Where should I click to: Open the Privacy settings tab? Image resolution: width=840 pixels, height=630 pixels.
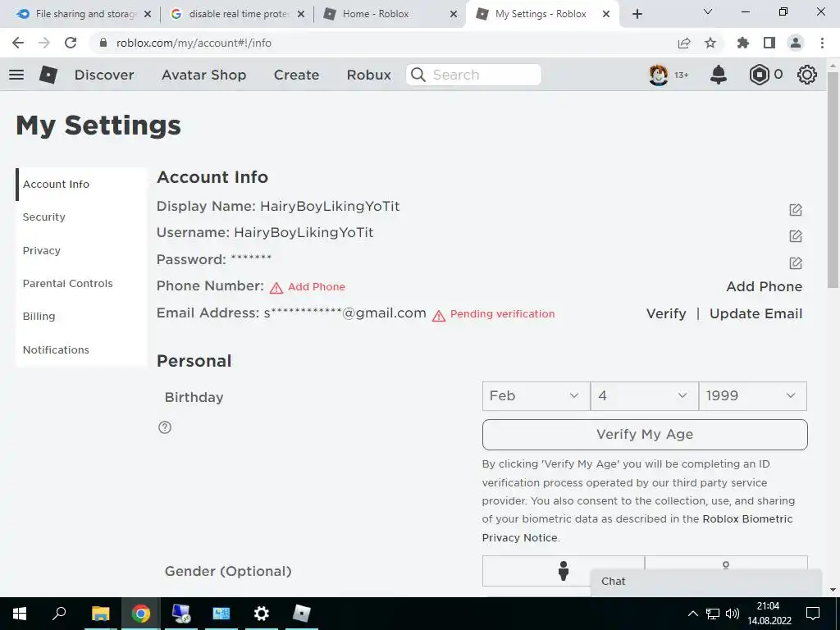click(81, 250)
